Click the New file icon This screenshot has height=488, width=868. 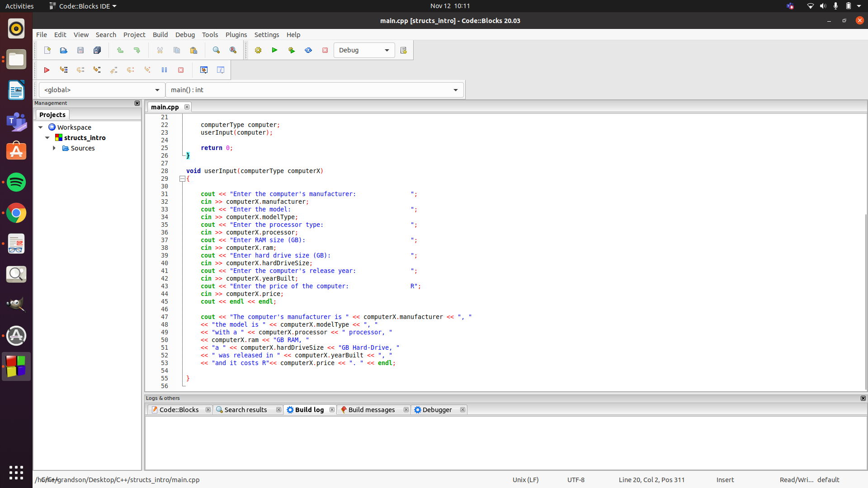click(47, 50)
